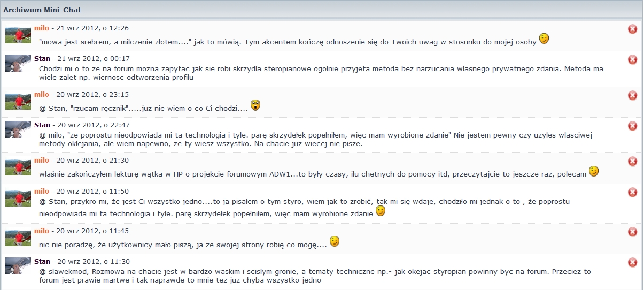Open milo's avatar on 21:30 message
Image resolution: width=644 pixels, height=290 pixels.
18,167
